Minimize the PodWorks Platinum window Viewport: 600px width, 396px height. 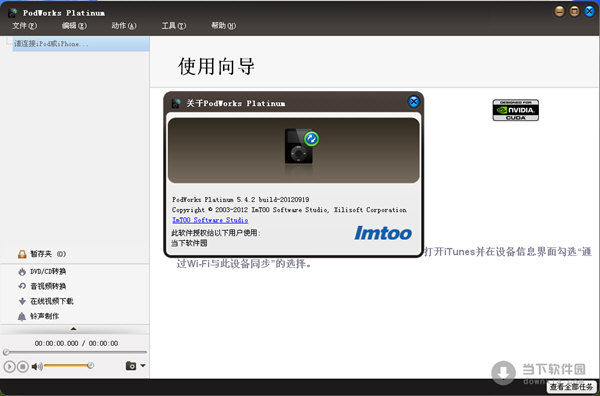coord(559,11)
